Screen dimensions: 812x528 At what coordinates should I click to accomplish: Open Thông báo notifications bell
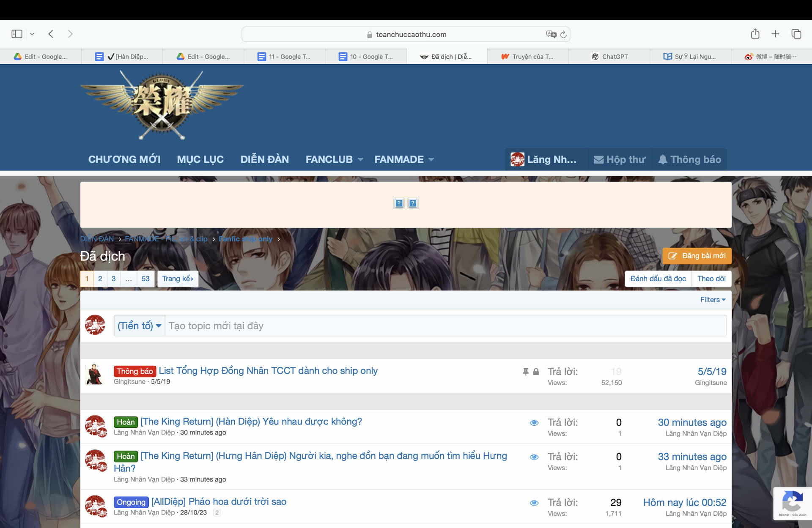pos(689,159)
